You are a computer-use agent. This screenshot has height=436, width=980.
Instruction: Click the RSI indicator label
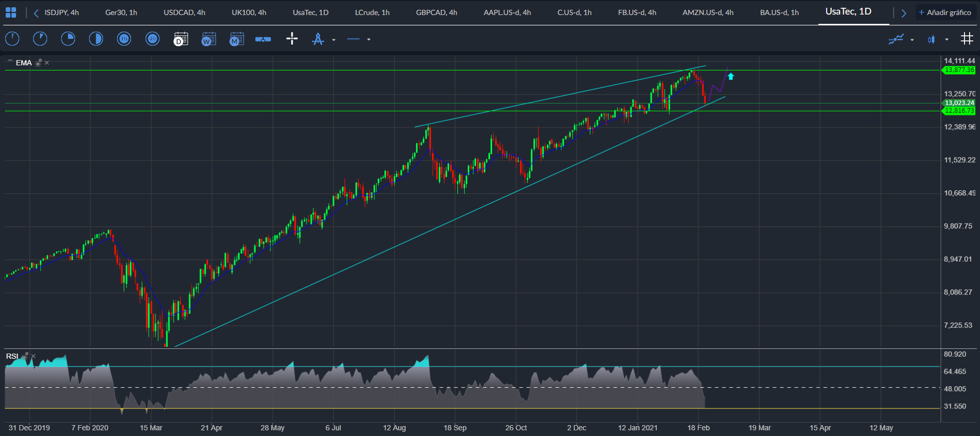(x=12, y=356)
